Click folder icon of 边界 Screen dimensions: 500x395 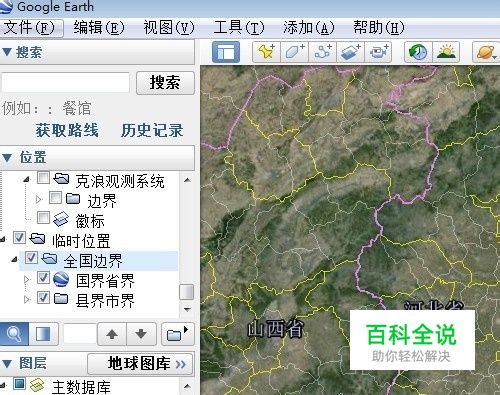click(73, 198)
